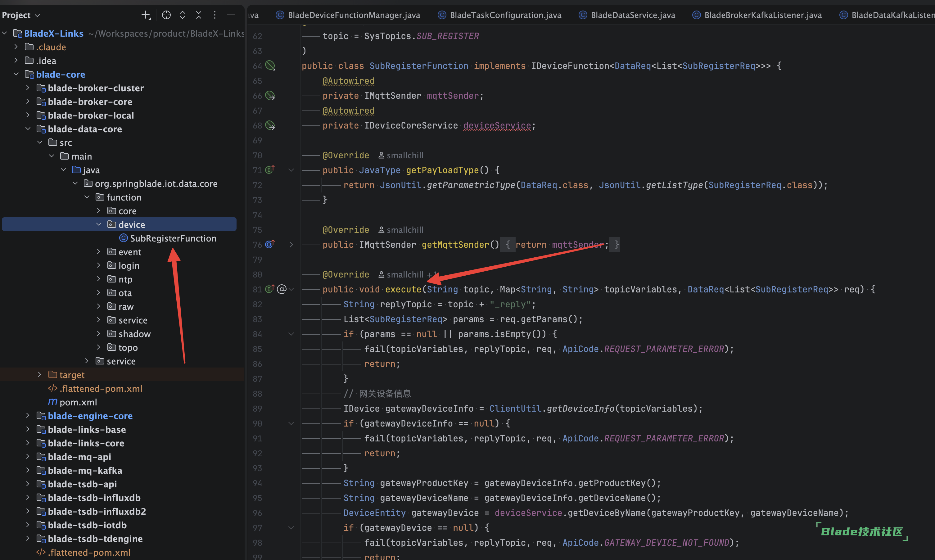Click Collapse All icon in Project panel
This screenshot has height=560, width=935.
[x=198, y=15]
